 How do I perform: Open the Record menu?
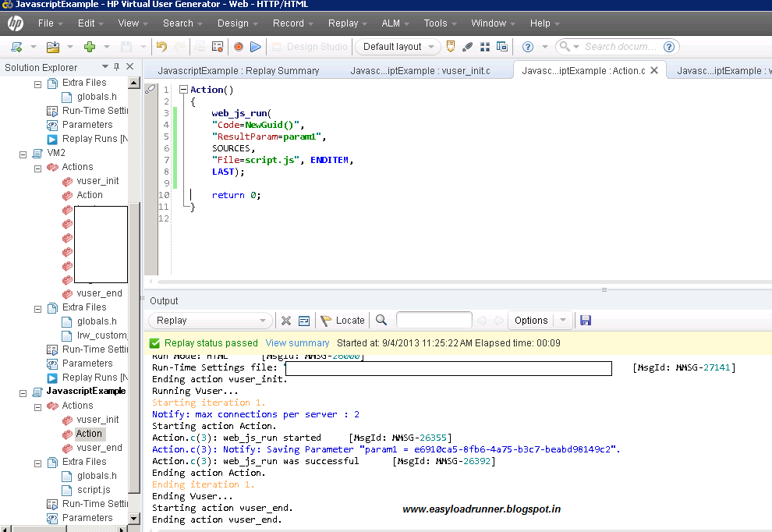pos(289,23)
